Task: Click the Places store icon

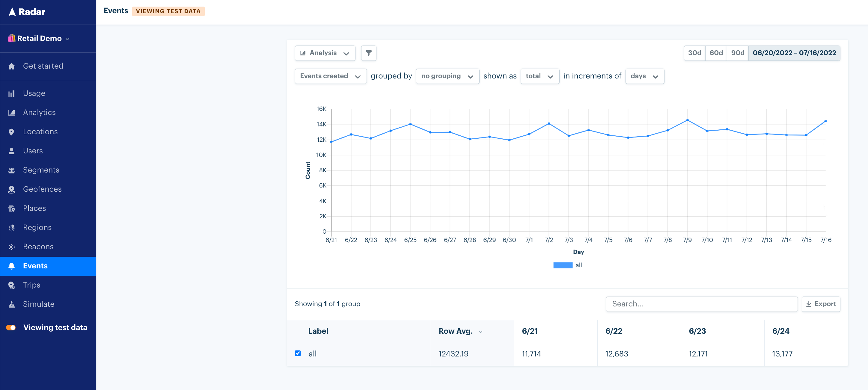Action: coord(11,208)
